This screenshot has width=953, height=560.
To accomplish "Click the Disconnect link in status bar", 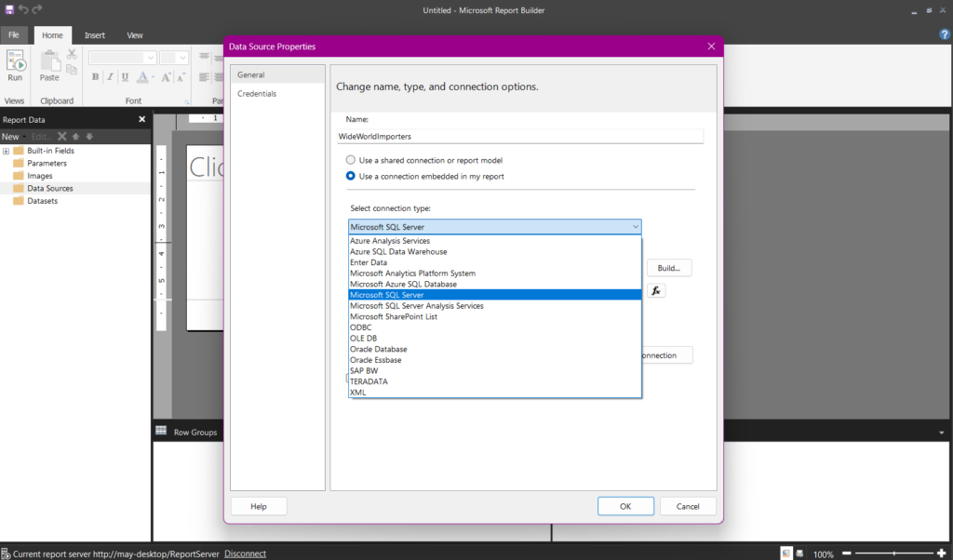I will pyautogui.click(x=245, y=553).
